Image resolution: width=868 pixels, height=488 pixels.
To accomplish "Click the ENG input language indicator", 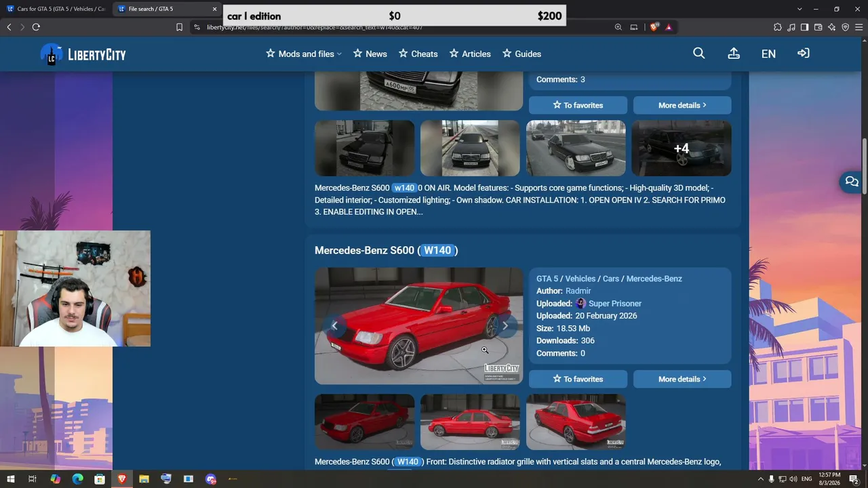I will pos(807,479).
